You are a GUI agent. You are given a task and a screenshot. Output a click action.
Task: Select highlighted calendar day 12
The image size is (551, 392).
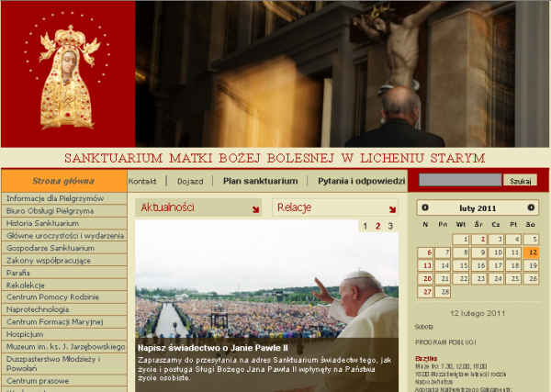(531, 252)
